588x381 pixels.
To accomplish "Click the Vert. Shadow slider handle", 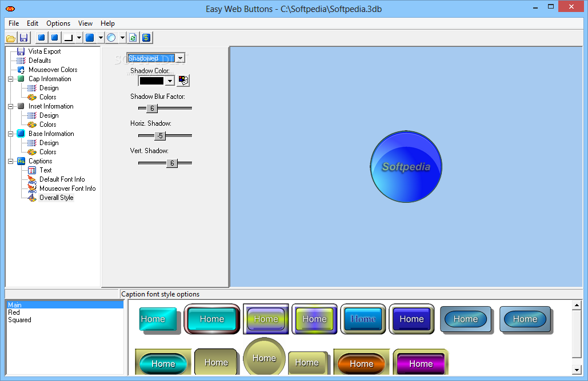I will pos(172,163).
